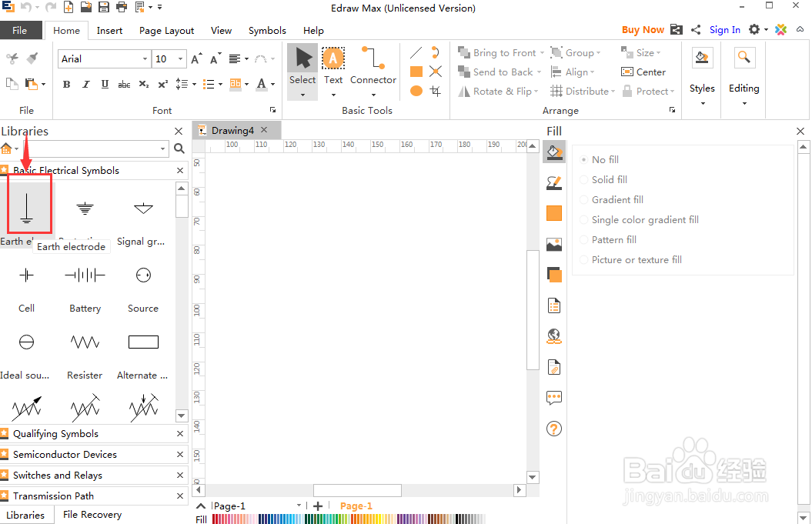Click the Buy Now link
The width and height of the screenshot is (812, 524).
tap(643, 30)
